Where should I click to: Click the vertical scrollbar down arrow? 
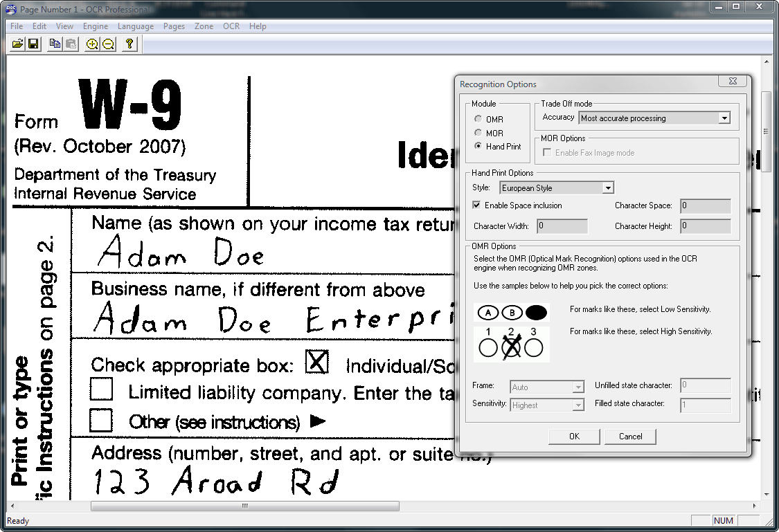[x=766, y=494]
